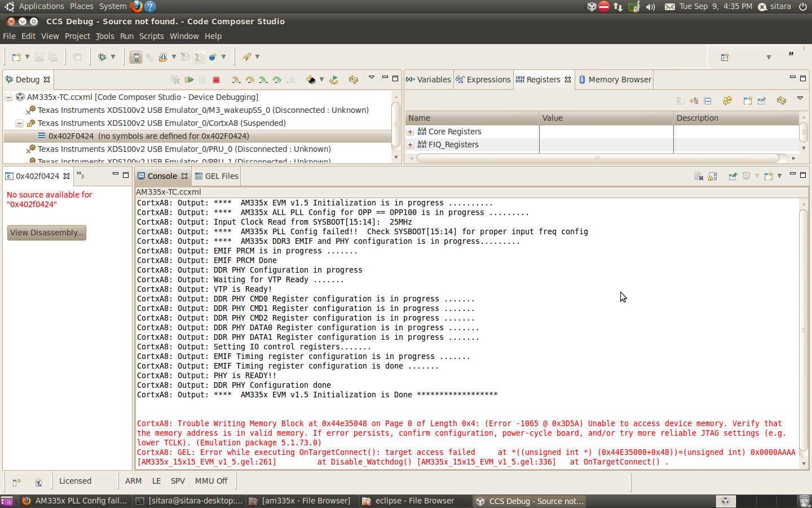This screenshot has height=508, width=812.
Task: Open the Project menu
Action: click(x=77, y=36)
